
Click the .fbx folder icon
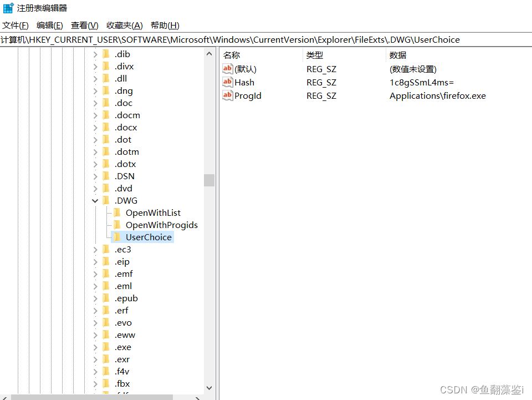pos(106,384)
